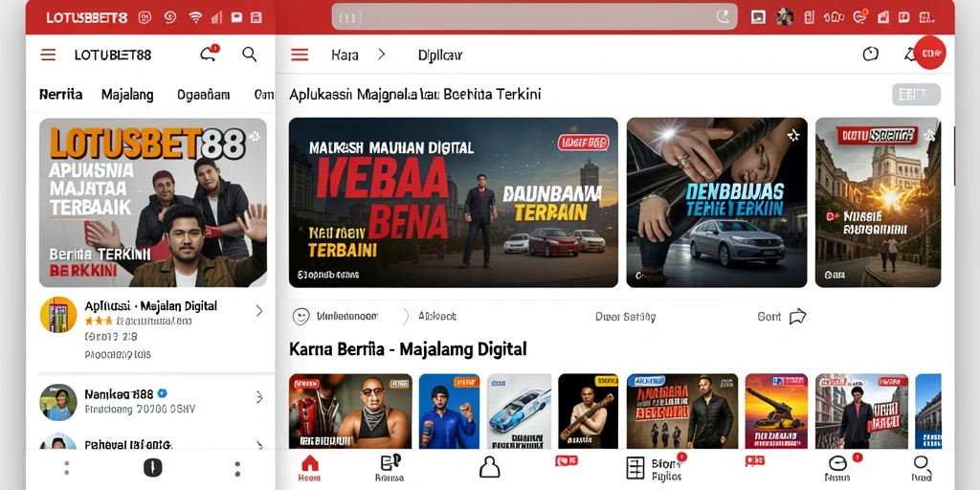Click the Vinleronoom label
The height and width of the screenshot is (490, 980).
click(346, 316)
